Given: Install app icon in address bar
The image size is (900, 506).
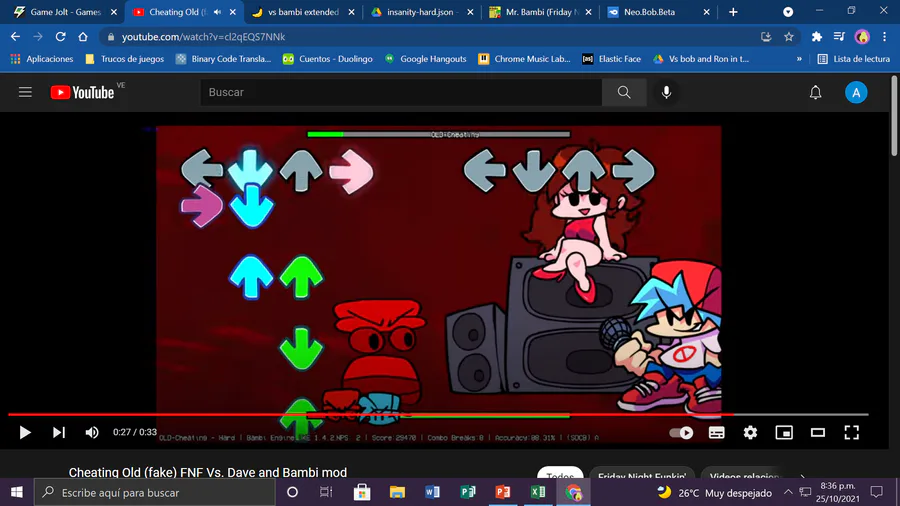Looking at the screenshot, I should pos(766,37).
